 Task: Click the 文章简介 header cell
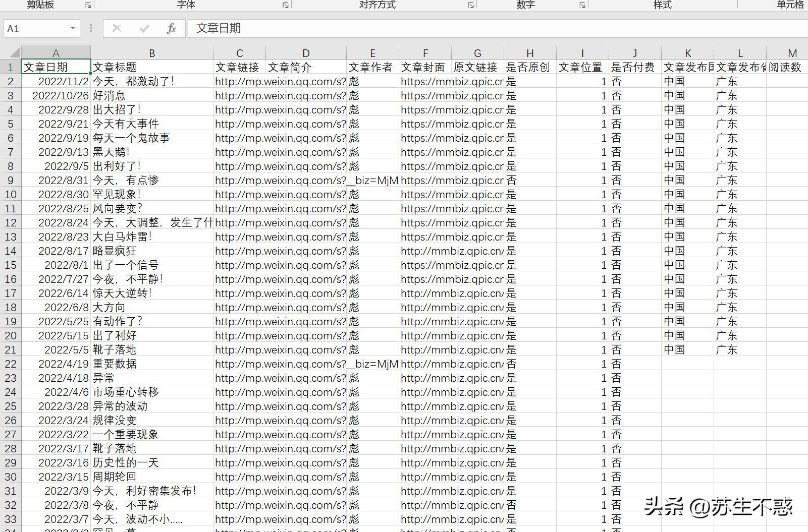click(306, 67)
